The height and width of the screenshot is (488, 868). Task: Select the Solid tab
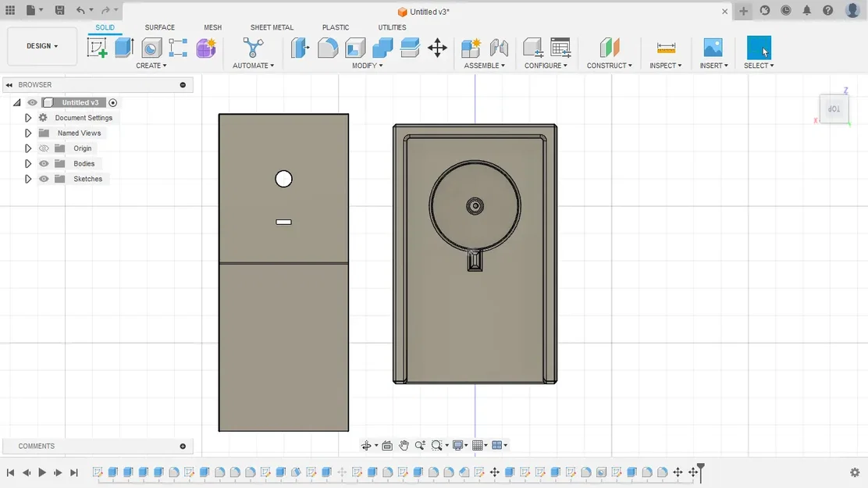[x=105, y=27]
